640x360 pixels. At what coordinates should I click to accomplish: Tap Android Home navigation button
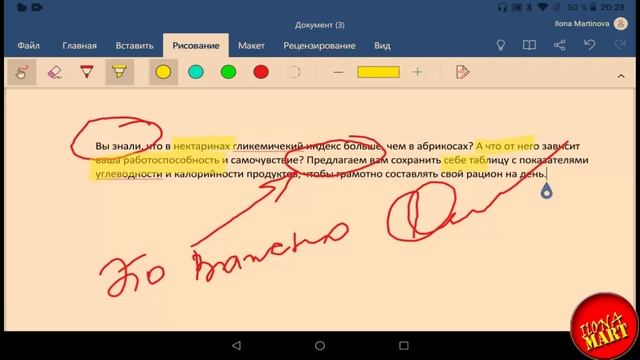tap(320, 346)
